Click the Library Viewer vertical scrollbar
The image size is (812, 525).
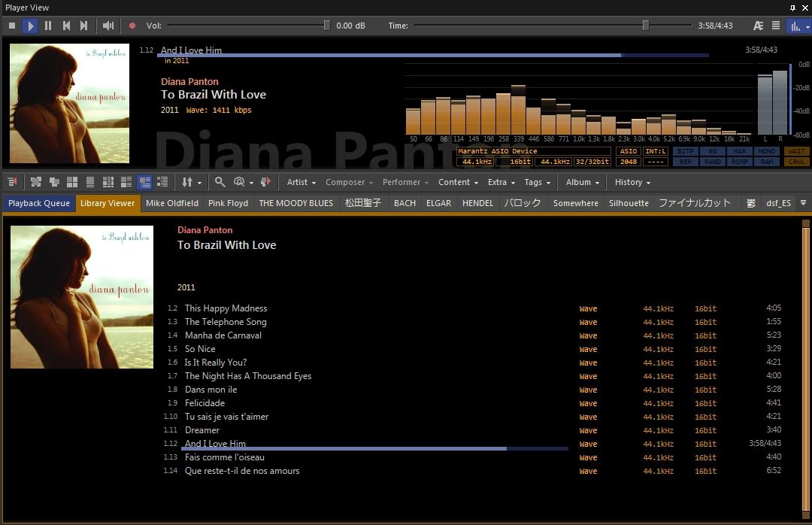(x=806, y=369)
